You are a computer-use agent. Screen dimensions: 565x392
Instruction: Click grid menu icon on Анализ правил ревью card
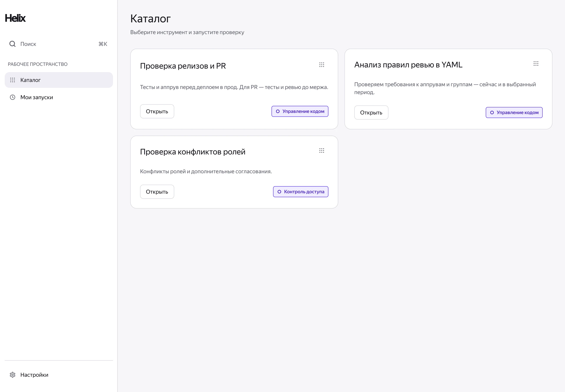click(x=536, y=64)
